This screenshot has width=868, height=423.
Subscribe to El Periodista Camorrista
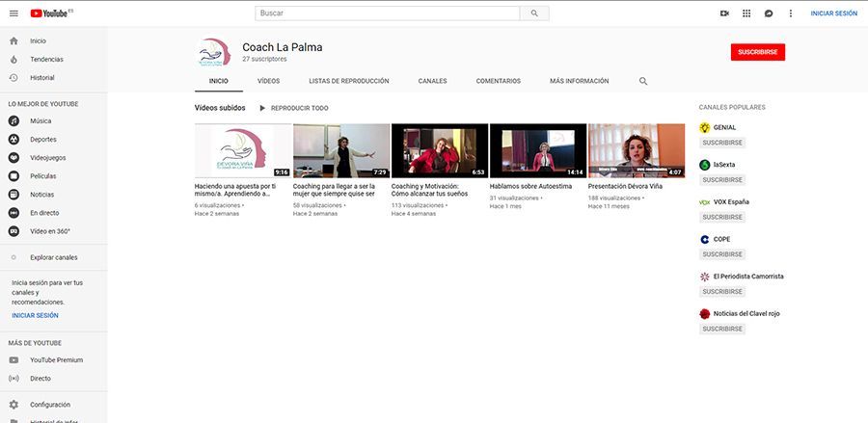tap(721, 291)
